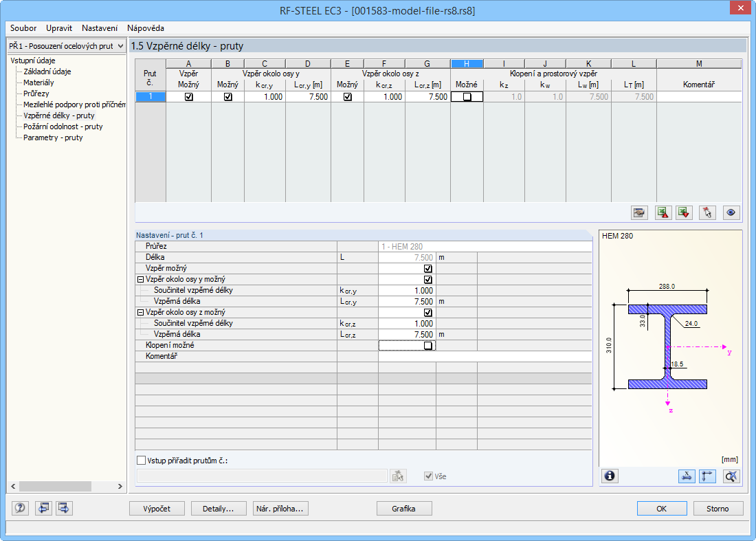Select 'Požární odolnost - pruty' tree item

[63, 126]
